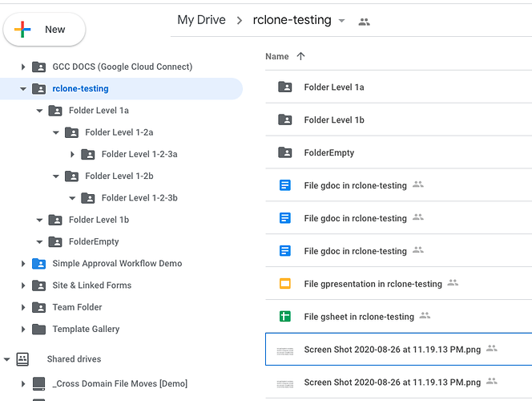Collapse FolderEmpty in the sidebar tree

pyautogui.click(x=39, y=241)
